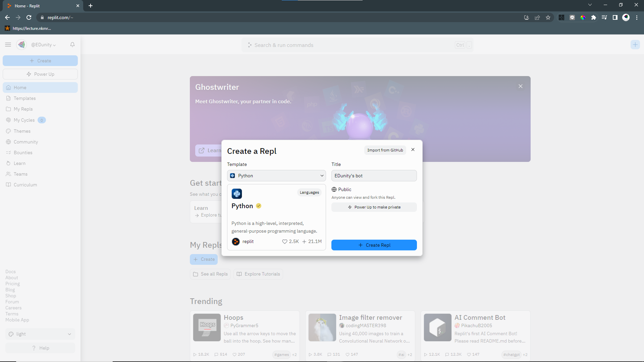Click the blue plus icon at top right

point(635,45)
